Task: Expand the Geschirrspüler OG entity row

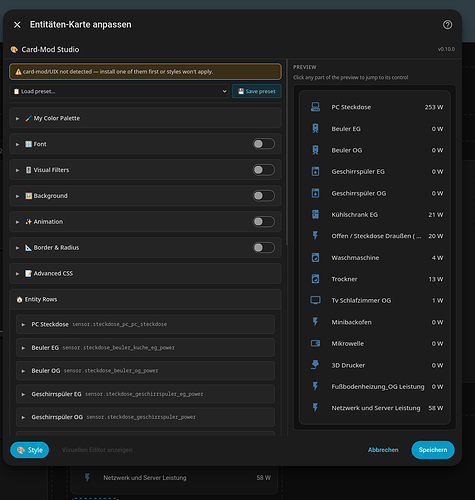Action: click(145, 417)
